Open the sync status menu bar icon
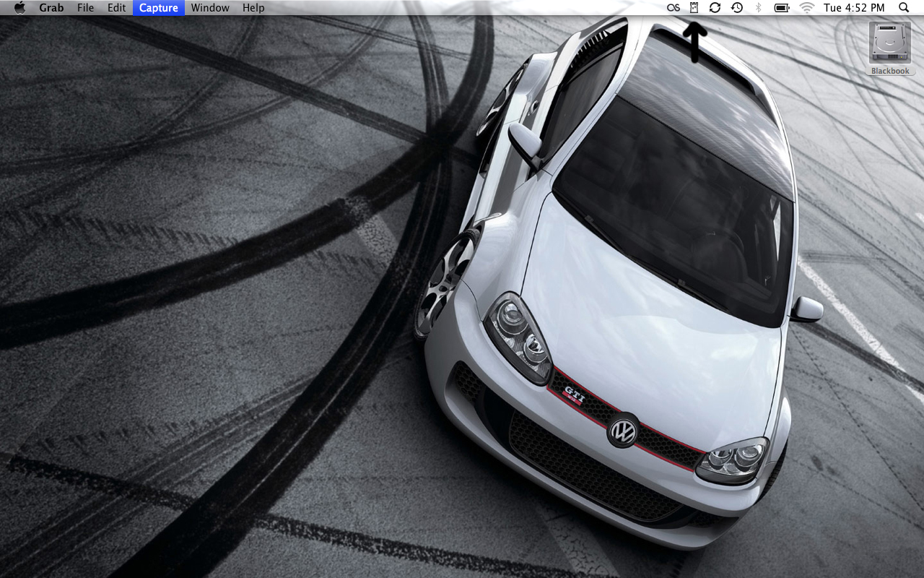This screenshot has width=924, height=578. click(x=715, y=8)
